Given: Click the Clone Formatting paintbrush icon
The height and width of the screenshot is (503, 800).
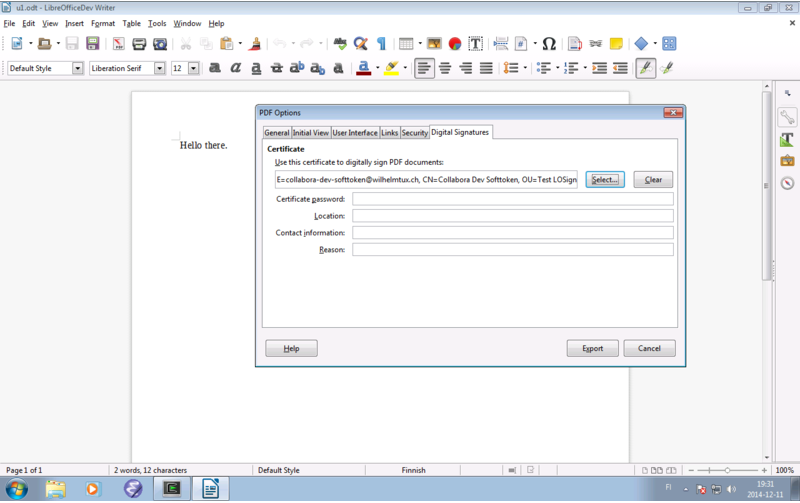Looking at the screenshot, I should tap(255, 44).
